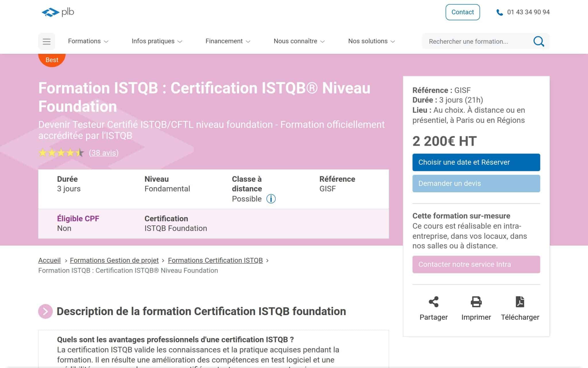Screen dimensions: 588x368
Task: Click the info icon next to Possible
Action: [271, 199]
